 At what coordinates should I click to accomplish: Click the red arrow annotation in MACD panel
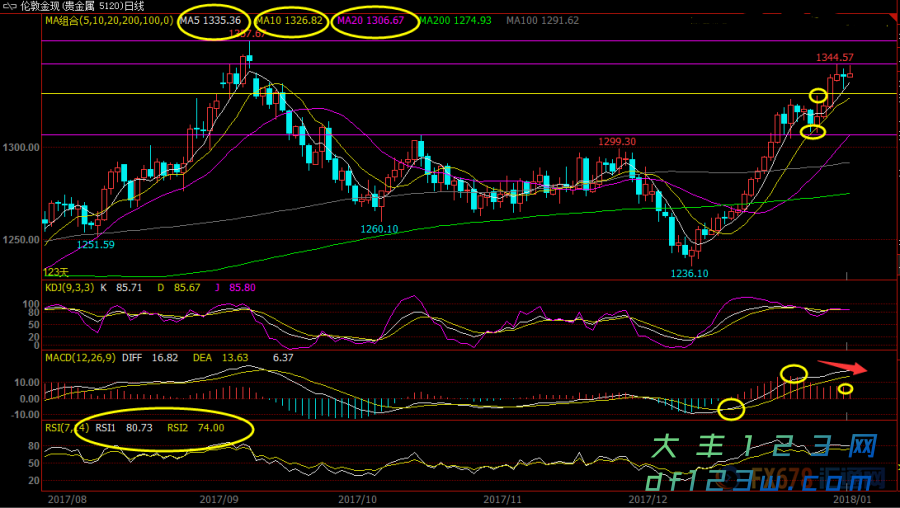tap(843, 367)
